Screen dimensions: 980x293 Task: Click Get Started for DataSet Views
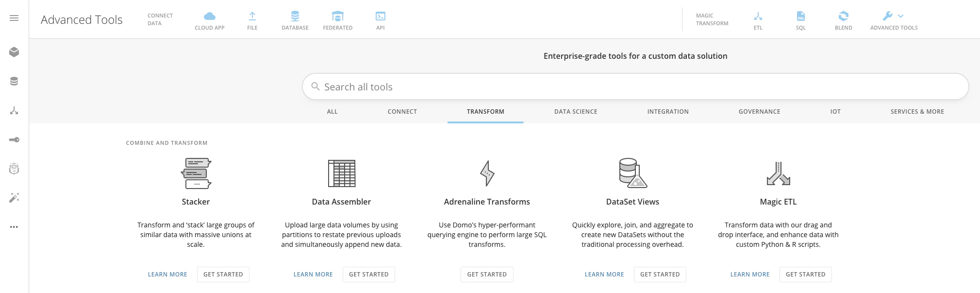point(660,275)
